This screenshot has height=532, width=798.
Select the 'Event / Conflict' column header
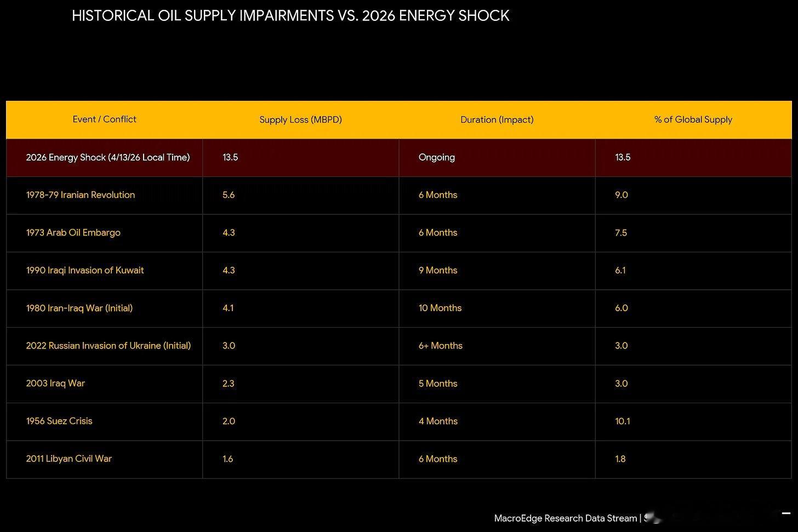tap(104, 119)
